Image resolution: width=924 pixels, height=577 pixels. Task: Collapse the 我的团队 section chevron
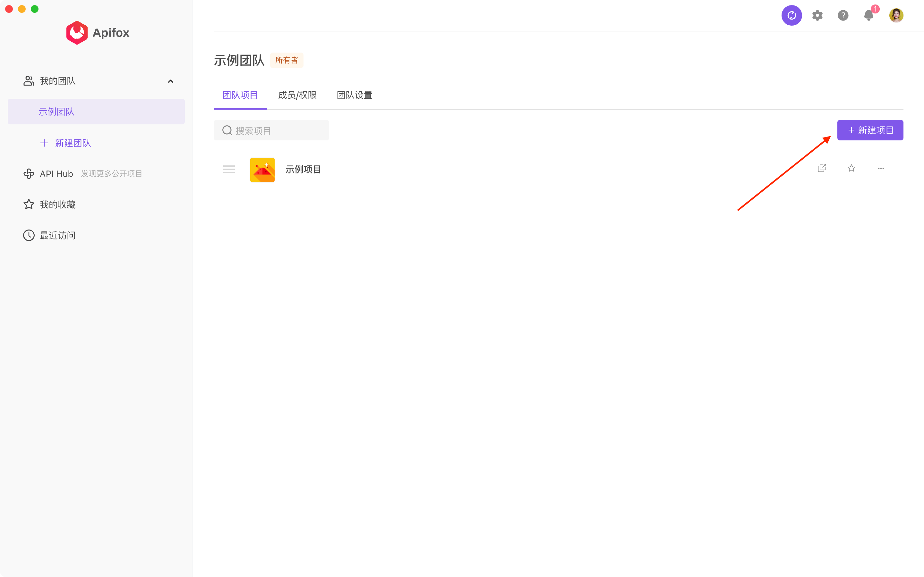pos(171,81)
